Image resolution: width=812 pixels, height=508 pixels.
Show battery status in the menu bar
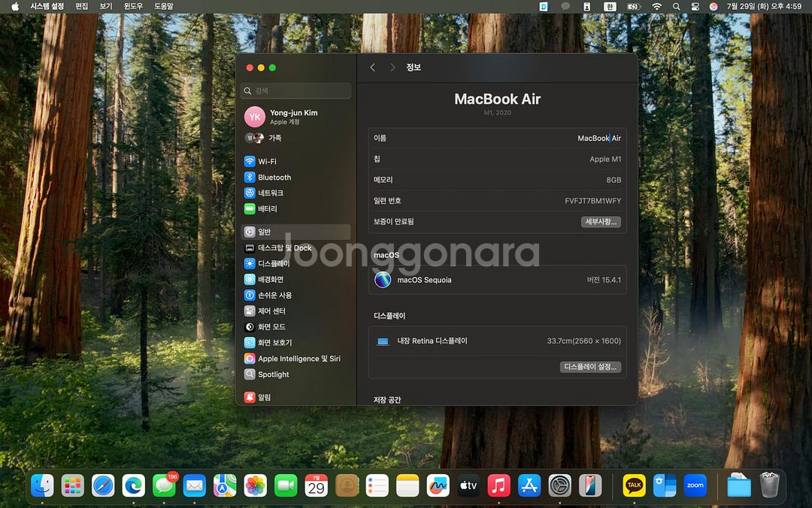click(x=634, y=6)
